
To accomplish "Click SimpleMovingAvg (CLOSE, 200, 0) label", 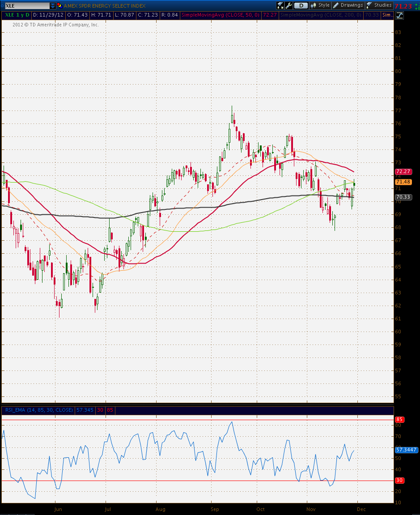I will (x=321, y=15).
